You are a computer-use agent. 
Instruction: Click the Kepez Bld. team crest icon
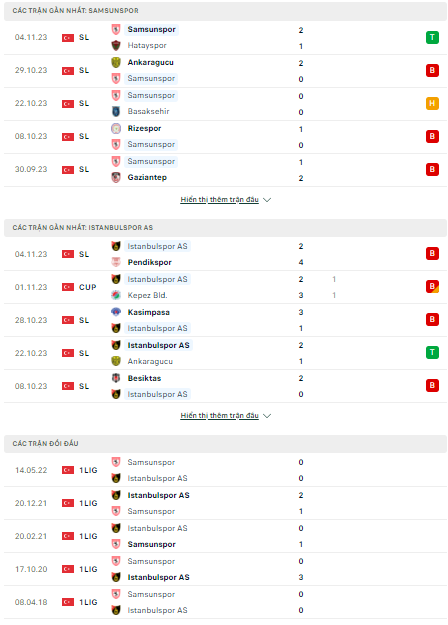click(116, 295)
